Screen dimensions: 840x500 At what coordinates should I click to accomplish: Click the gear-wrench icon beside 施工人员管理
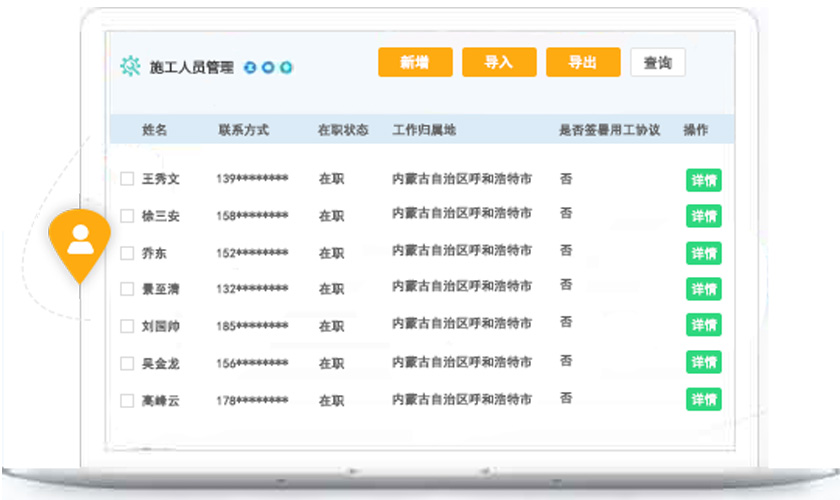click(130, 66)
